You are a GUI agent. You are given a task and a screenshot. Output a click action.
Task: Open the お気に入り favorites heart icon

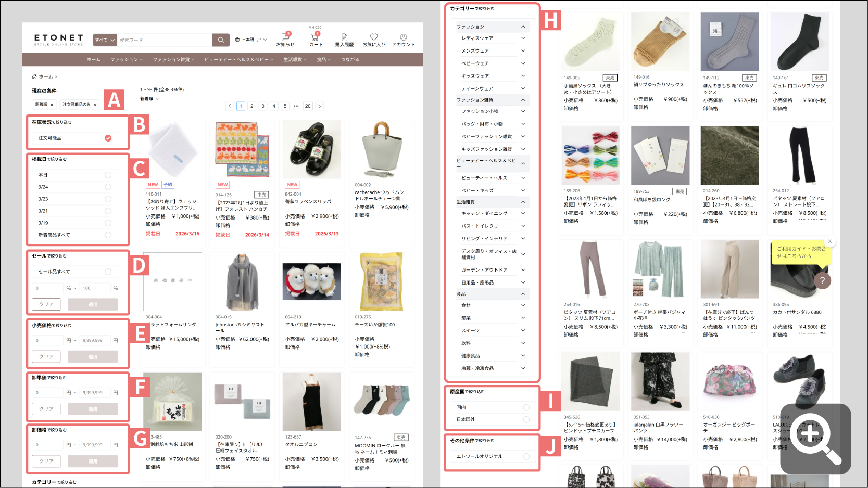click(374, 37)
